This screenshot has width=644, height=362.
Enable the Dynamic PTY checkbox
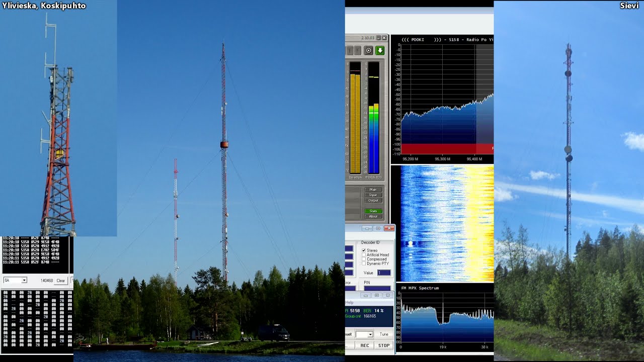coord(364,263)
